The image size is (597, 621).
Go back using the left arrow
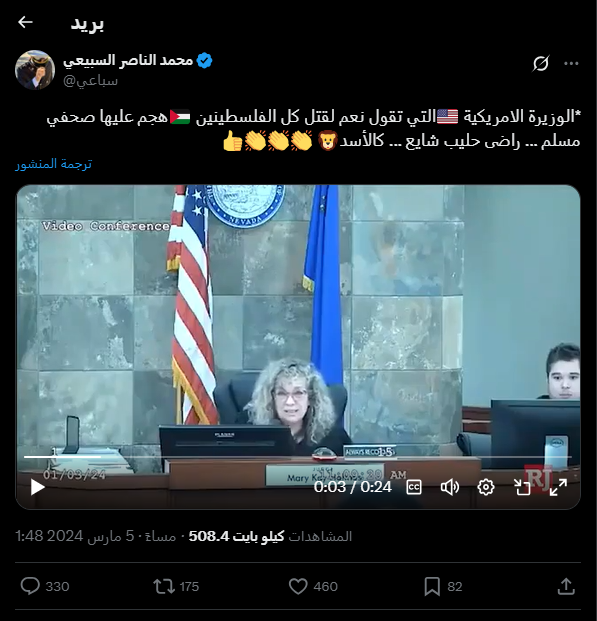[25, 22]
